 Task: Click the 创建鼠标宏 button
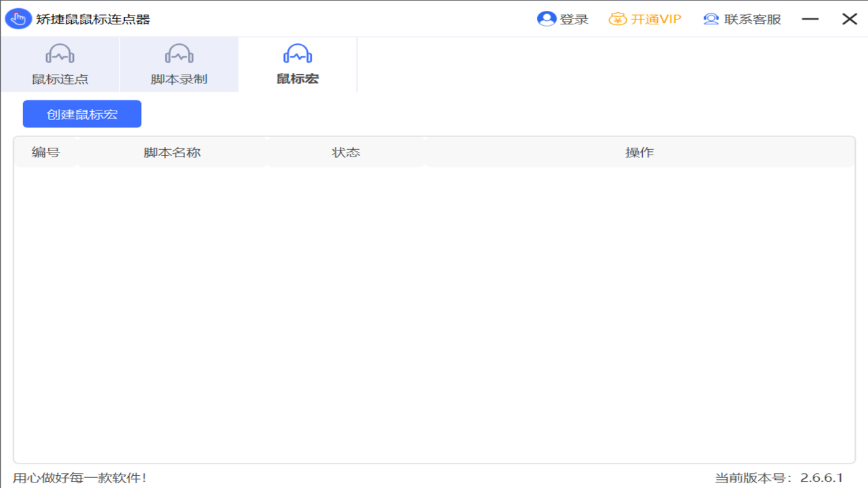pos(81,114)
